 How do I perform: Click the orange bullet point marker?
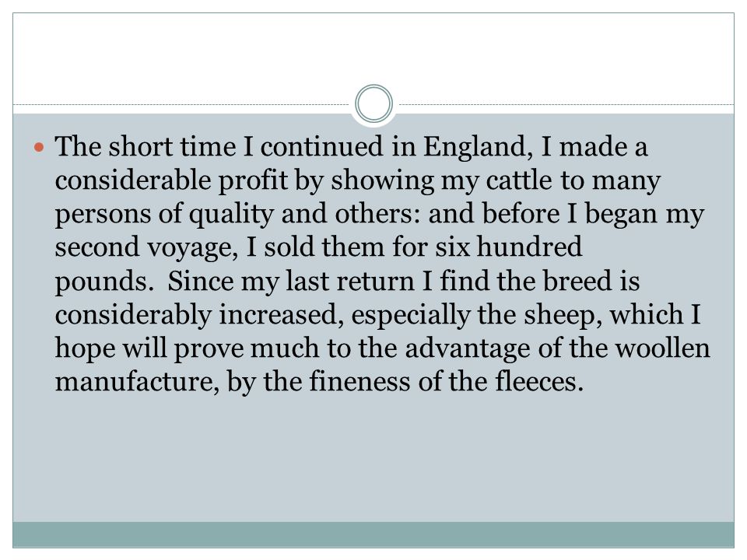39,148
